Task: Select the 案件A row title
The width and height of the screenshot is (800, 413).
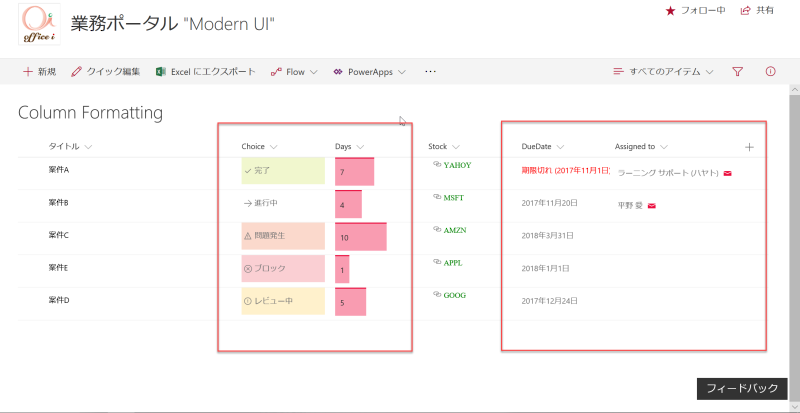Action: (x=59, y=170)
